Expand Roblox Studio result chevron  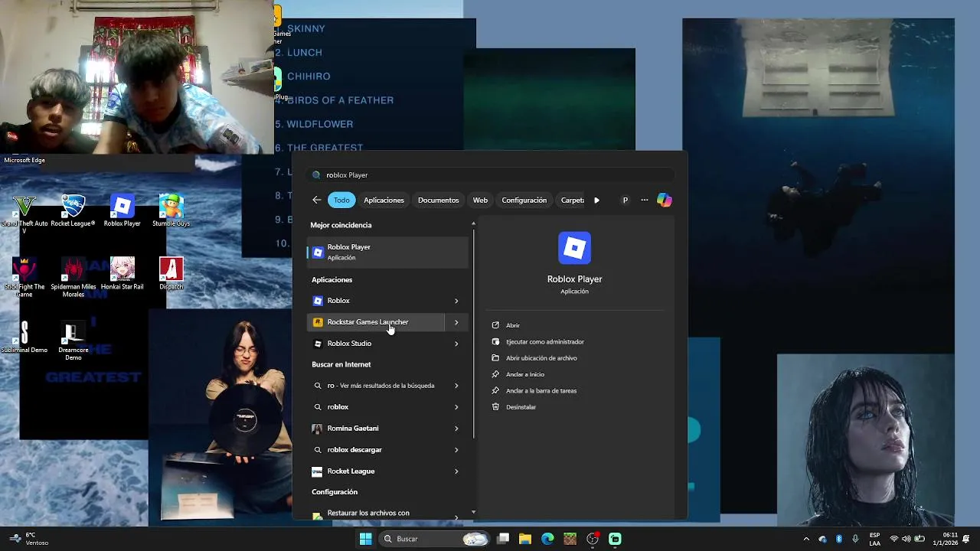(x=456, y=344)
